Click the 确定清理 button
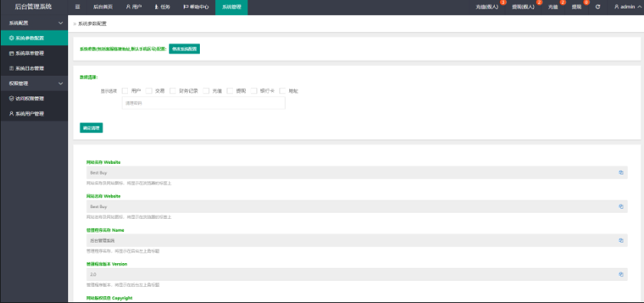The image size is (644, 303). [91, 128]
